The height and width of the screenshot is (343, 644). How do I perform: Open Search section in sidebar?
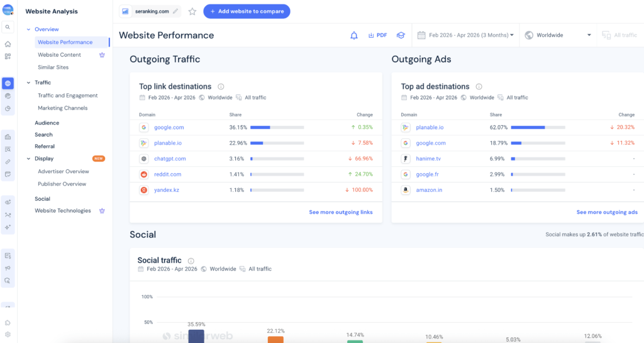click(43, 135)
